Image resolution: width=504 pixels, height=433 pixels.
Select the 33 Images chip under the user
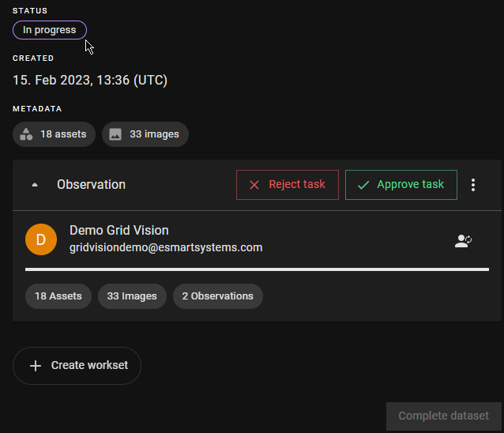[132, 296]
